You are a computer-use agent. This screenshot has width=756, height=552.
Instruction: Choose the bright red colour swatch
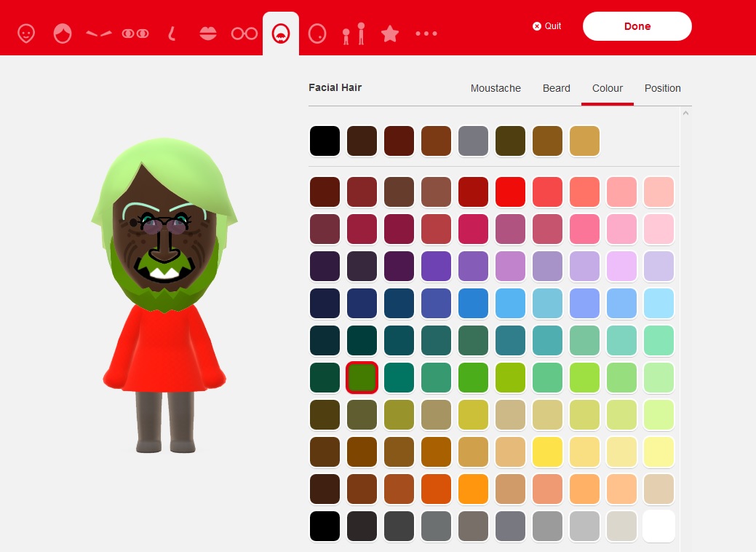(510, 192)
